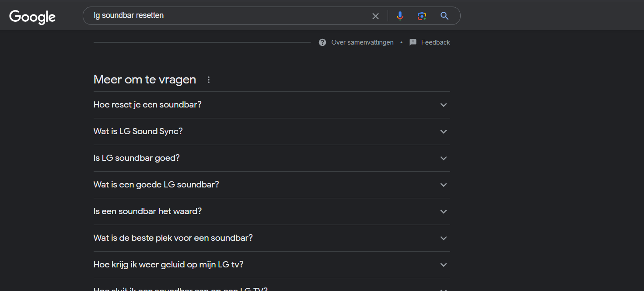
Task: Expand "Is een soundbar het waard?" question
Action: [147, 211]
